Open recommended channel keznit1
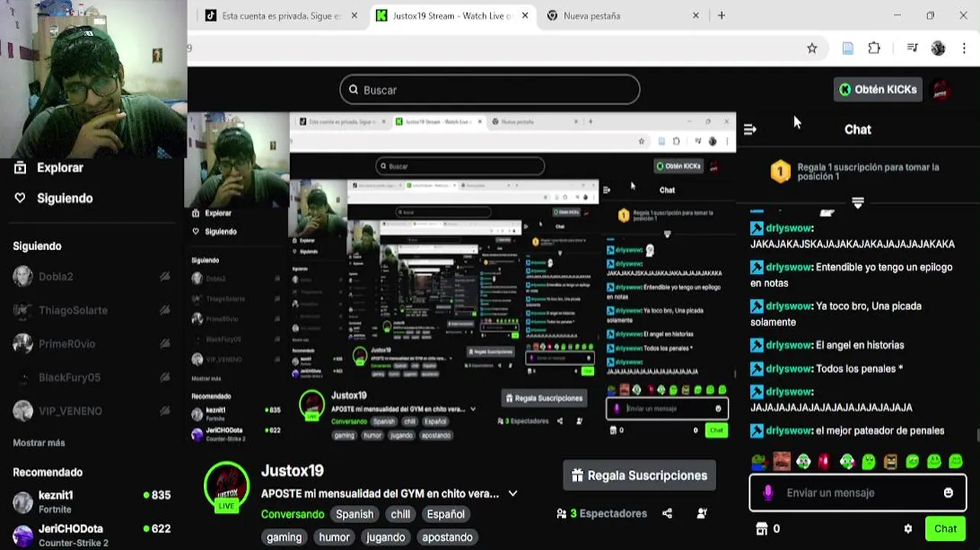The height and width of the screenshot is (550, 980). point(92,502)
